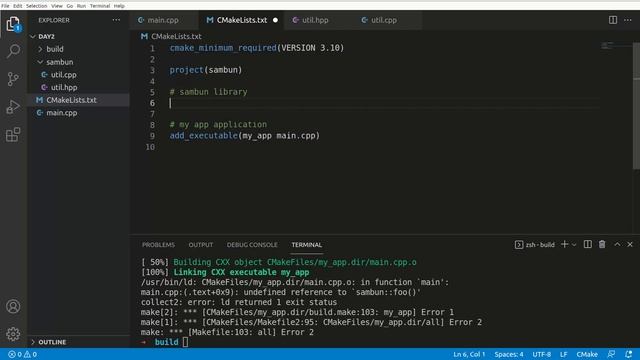Open the Go menu
Viewport: 640px width, 360px height.
(70, 6)
